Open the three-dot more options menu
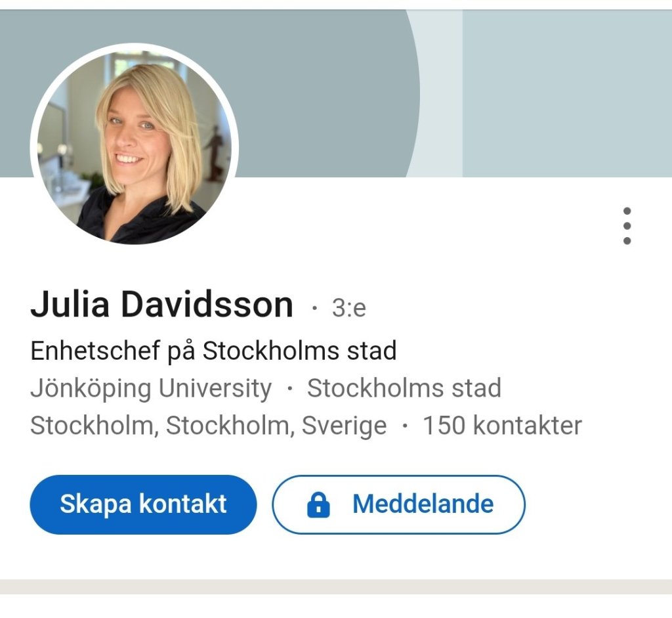 (x=627, y=226)
